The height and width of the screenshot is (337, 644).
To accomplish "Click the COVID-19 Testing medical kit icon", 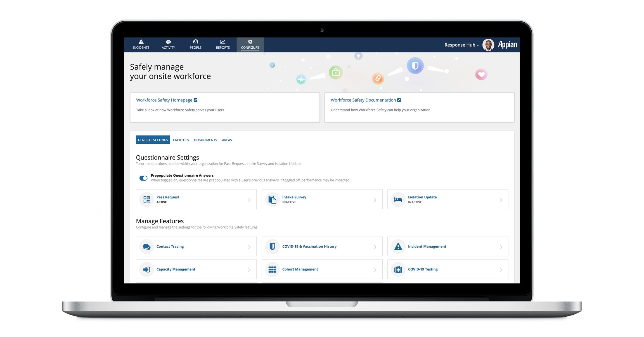I will click(x=398, y=269).
